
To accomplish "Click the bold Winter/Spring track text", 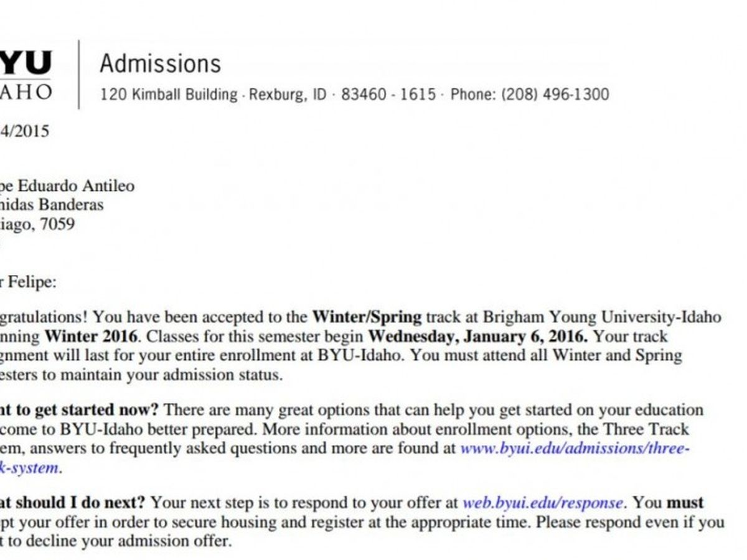I will [367, 317].
